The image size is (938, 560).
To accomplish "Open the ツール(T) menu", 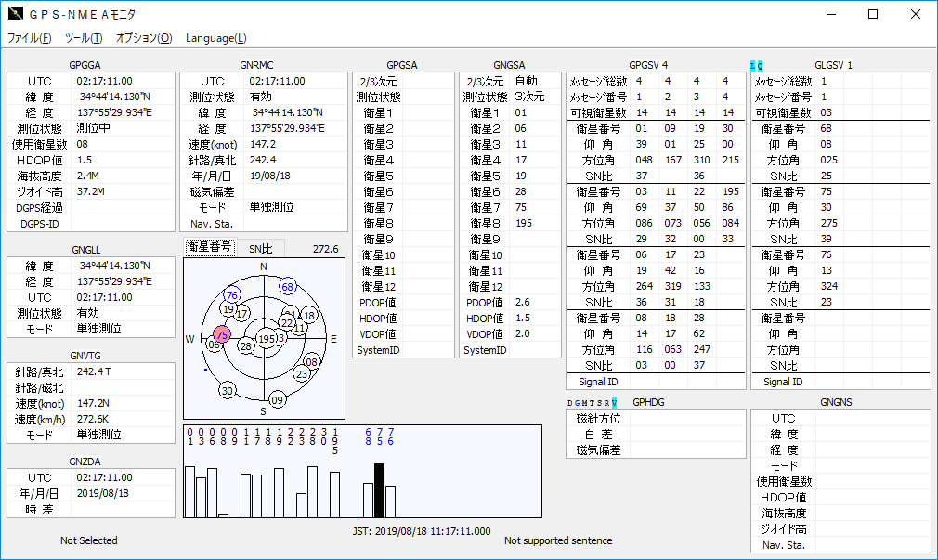I will coord(84,38).
